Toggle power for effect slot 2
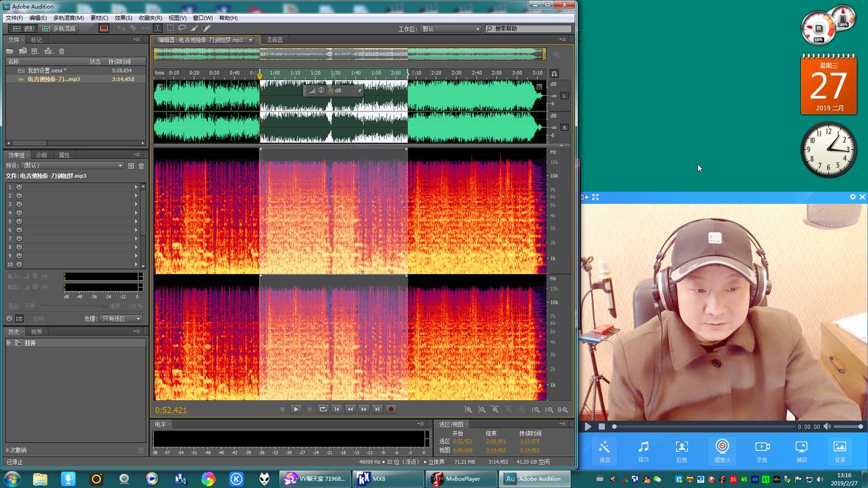Image resolution: width=868 pixels, height=488 pixels. coord(19,196)
